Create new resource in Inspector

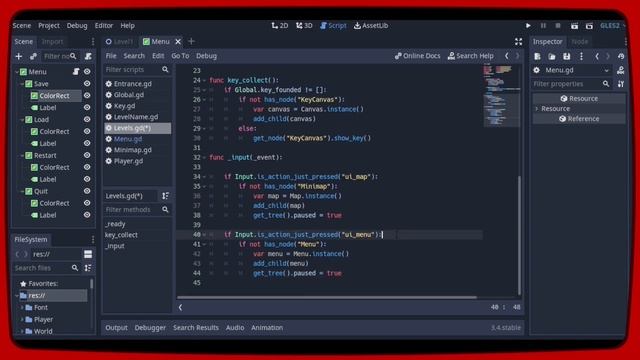click(x=537, y=56)
